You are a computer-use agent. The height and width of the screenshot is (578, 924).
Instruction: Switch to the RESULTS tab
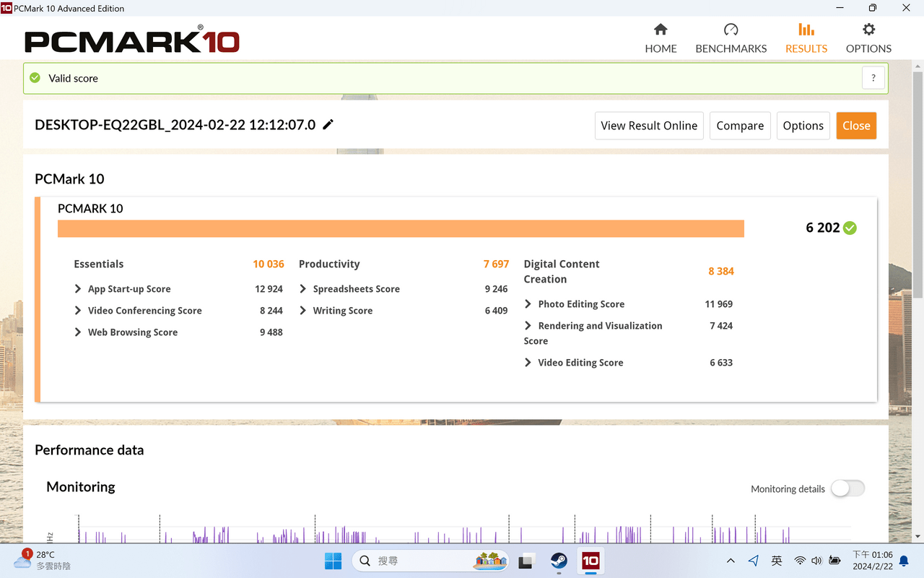806,38
